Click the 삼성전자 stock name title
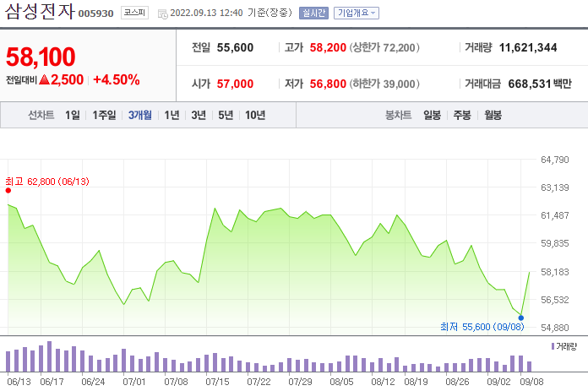The image size is (588, 391). pos(40,11)
